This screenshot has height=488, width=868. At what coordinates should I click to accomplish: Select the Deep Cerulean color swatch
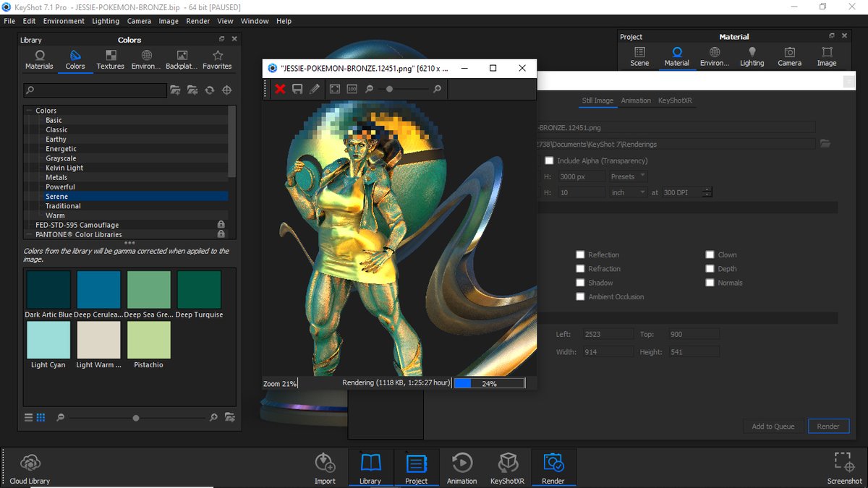(x=99, y=289)
